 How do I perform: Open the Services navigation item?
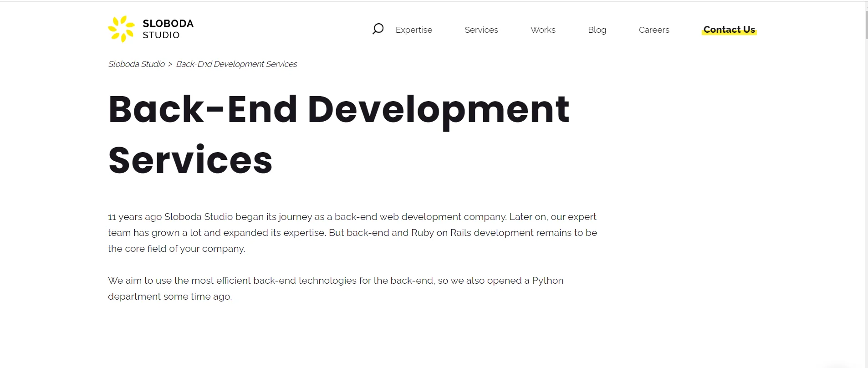coord(481,30)
